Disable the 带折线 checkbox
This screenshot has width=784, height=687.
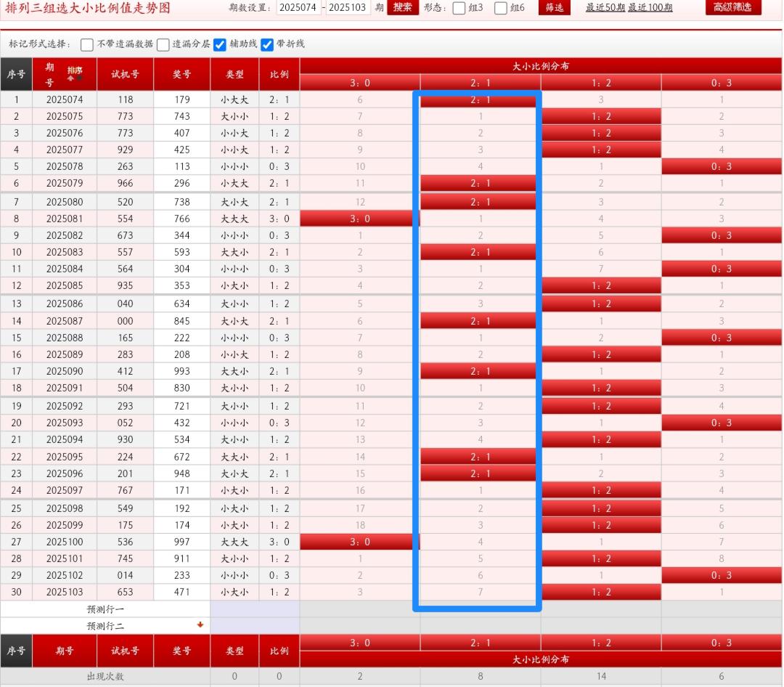coord(267,44)
